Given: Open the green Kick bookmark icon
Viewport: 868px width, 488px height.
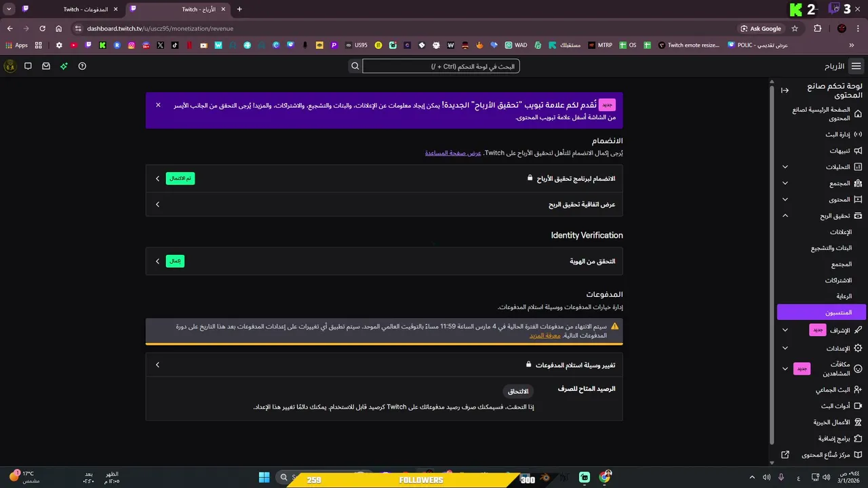Looking at the screenshot, I should (x=102, y=45).
